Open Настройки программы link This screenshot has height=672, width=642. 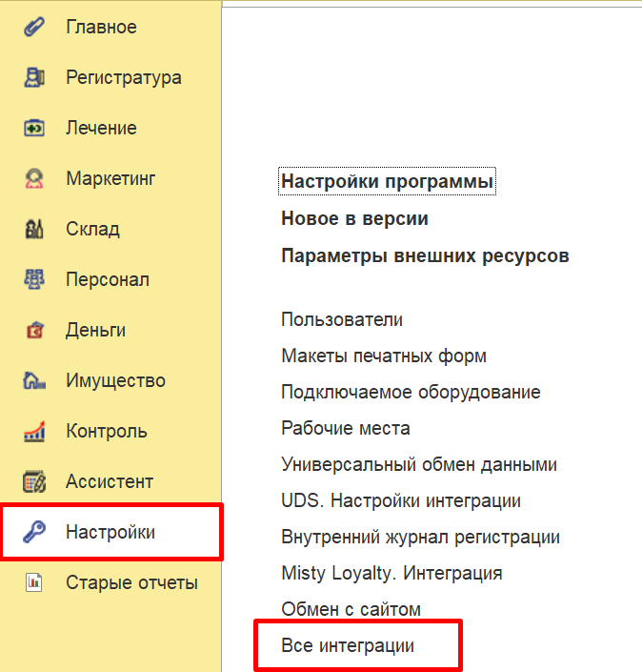tap(387, 181)
